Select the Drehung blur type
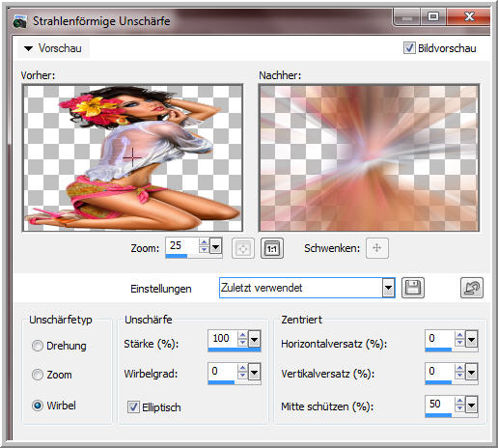The width and height of the screenshot is (498, 448). click(38, 346)
